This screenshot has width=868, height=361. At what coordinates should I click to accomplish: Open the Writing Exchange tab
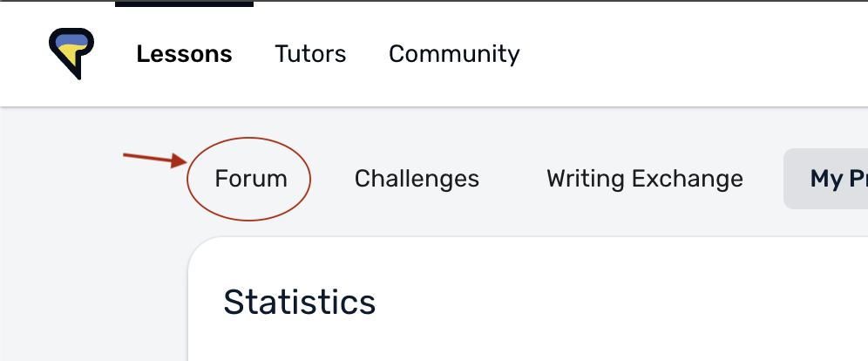click(645, 179)
